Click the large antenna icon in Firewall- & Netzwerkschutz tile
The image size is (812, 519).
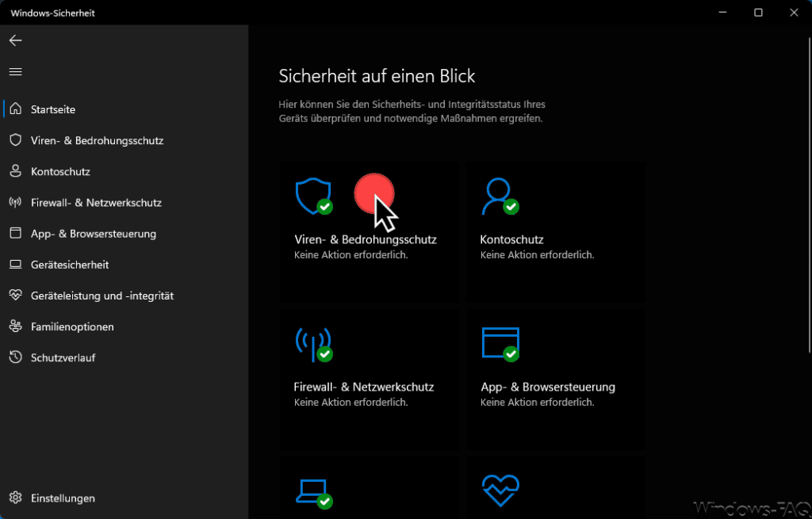[313, 344]
